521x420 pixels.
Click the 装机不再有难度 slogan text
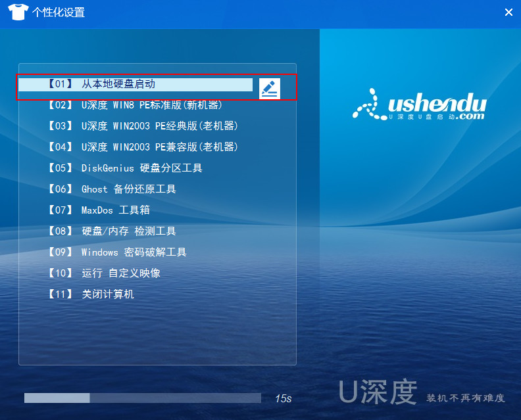pyautogui.click(x=466, y=398)
